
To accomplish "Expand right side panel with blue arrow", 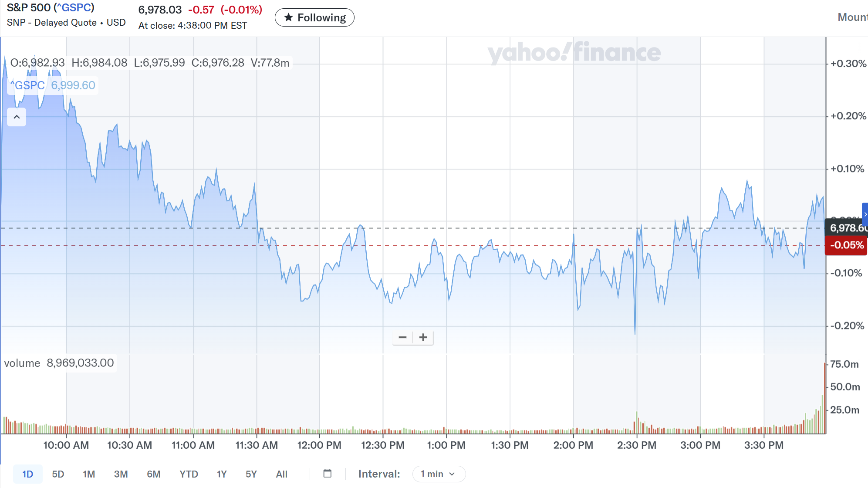I will [x=865, y=214].
